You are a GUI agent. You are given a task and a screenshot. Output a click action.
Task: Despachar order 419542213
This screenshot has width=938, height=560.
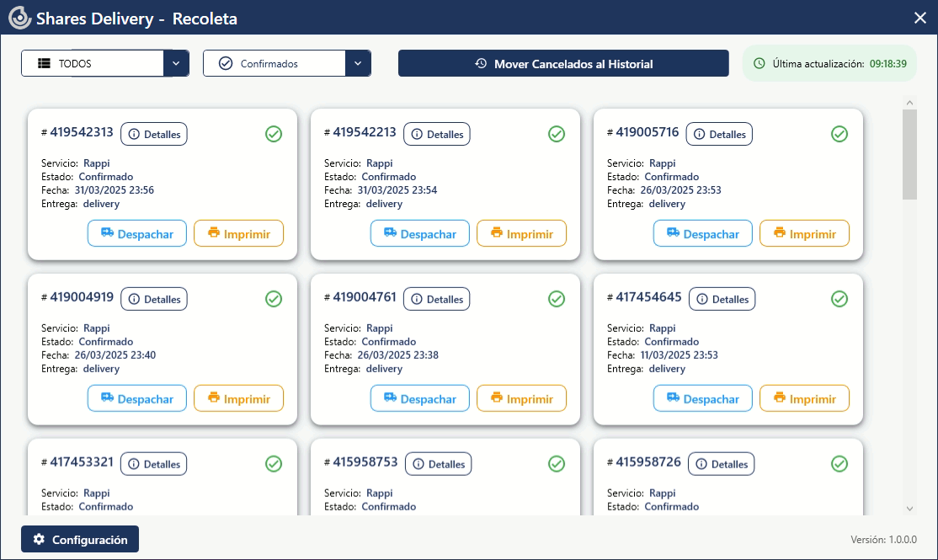pos(420,233)
